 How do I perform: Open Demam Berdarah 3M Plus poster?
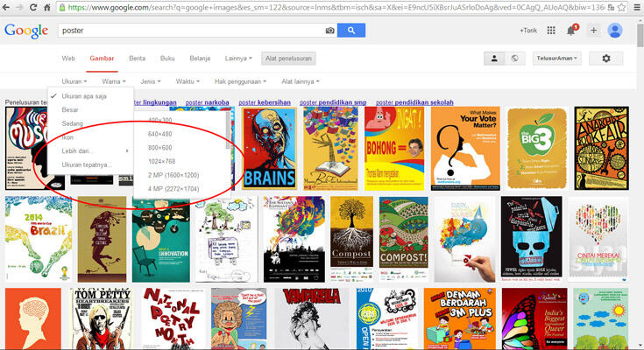[x=460, y=318]
